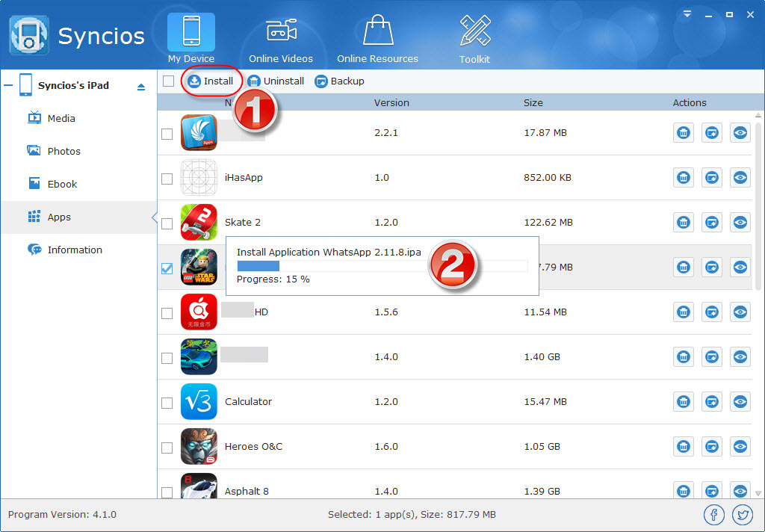Select Ebook in the sidebar
This screenshot has width=765, height=532.
(x=78, y=184)
